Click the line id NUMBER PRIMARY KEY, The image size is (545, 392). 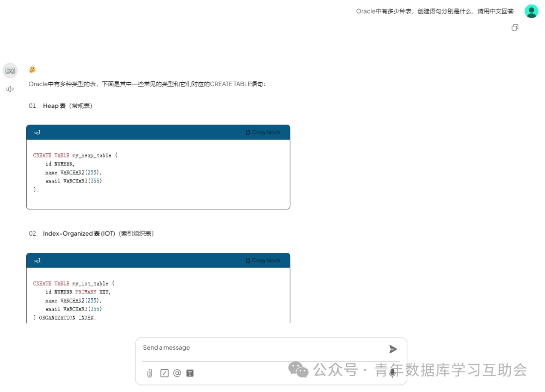(x=78, y=292)
